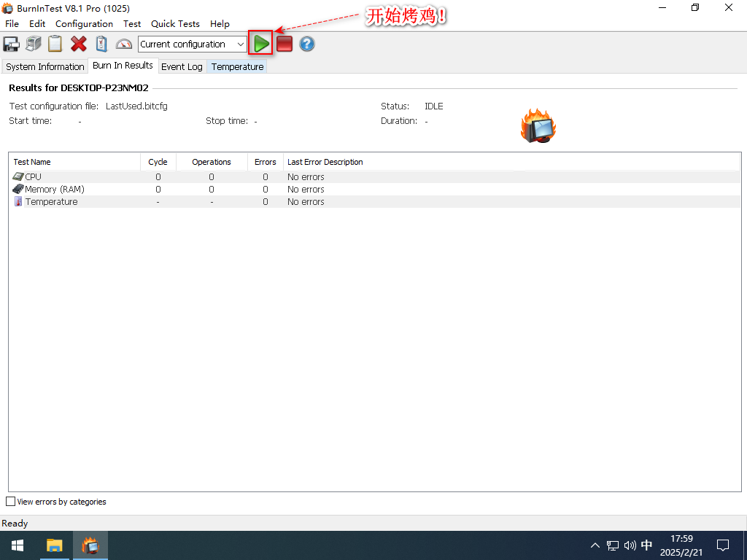Load a saved configuration with the disk icon
The width and height of the screenshot is (747, 560).
click(x=11, y=44)
